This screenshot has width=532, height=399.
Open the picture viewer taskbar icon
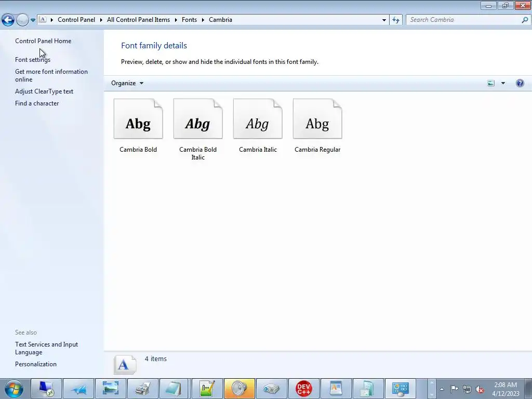[111, 389]
